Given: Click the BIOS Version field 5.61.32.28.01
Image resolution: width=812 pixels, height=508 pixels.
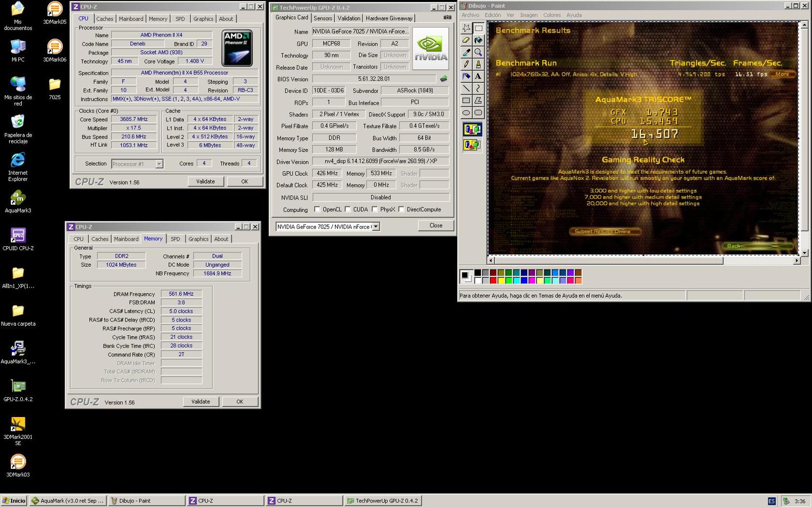Looking at the screenshot, I should pyautogui.click(x=374, y=79).
